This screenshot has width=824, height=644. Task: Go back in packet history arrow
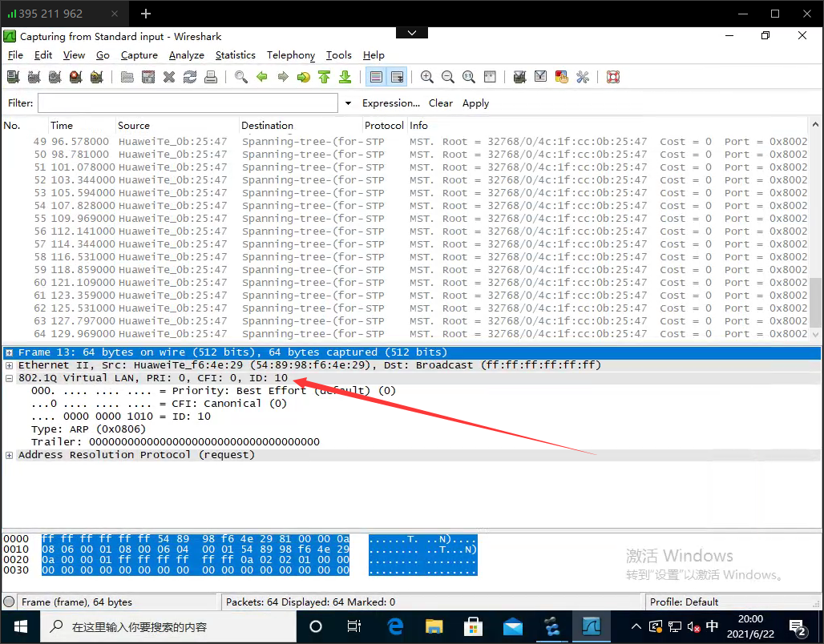[261, 77]
